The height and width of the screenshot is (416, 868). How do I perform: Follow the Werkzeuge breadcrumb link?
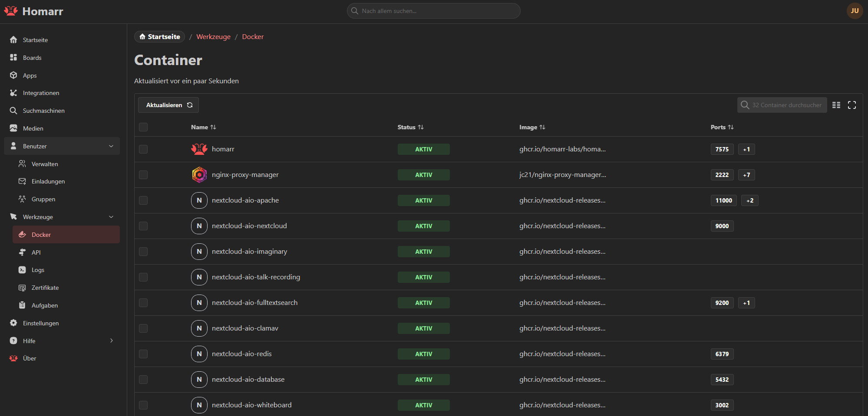point(213,37)
